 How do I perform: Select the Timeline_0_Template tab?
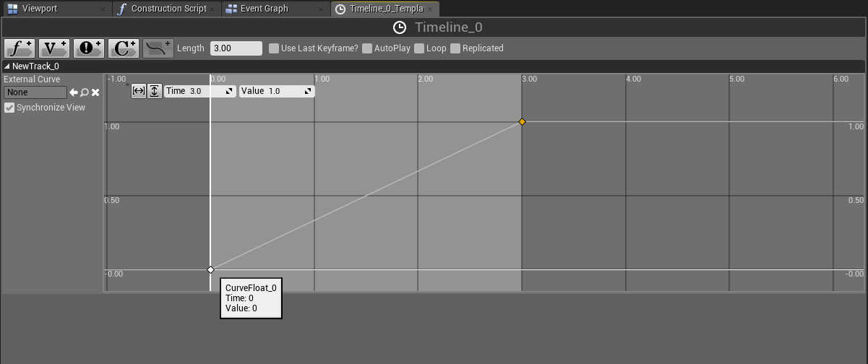tap(386, 9)
